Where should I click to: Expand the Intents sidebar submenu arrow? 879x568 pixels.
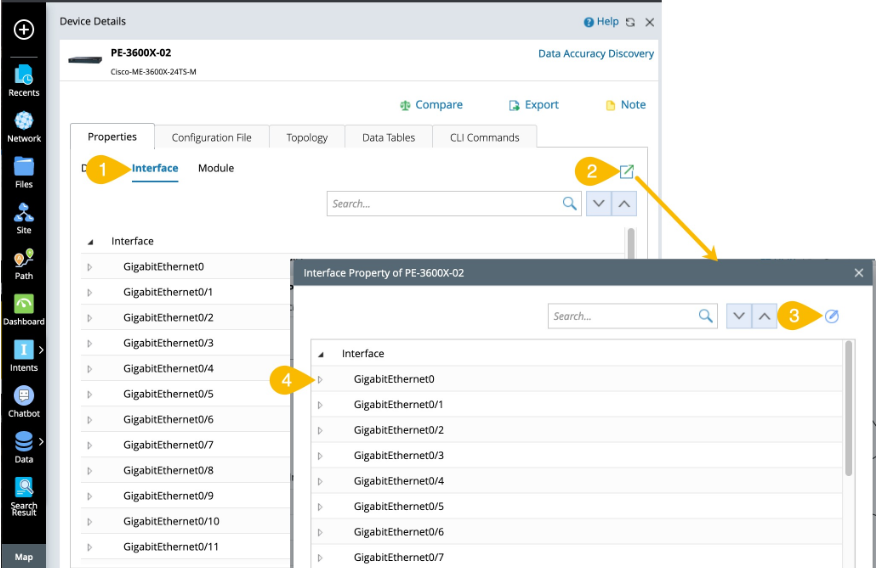coord(41,349)
